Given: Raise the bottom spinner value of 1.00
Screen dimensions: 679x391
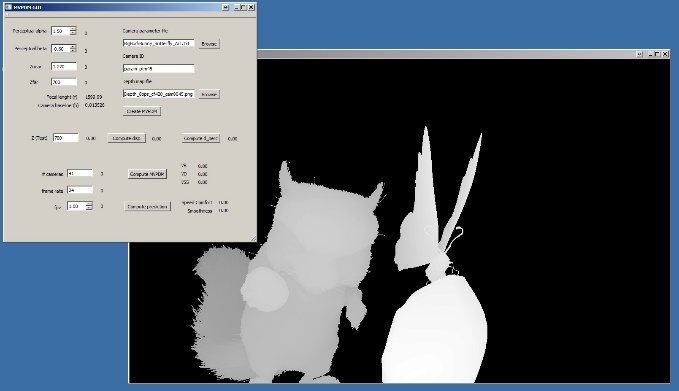Looking at the screenshot, I should [89, 204].
